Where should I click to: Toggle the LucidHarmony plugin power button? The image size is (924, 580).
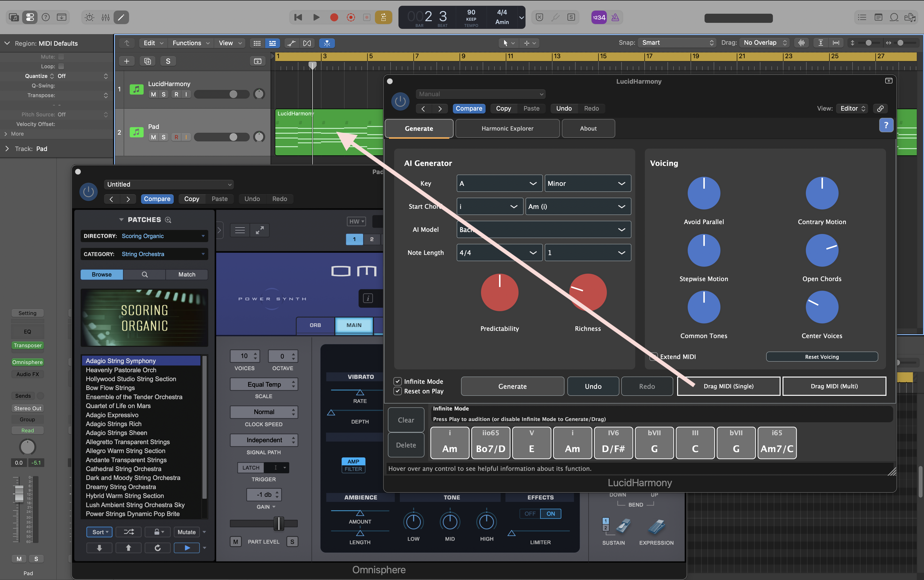[x=400, y=101]
